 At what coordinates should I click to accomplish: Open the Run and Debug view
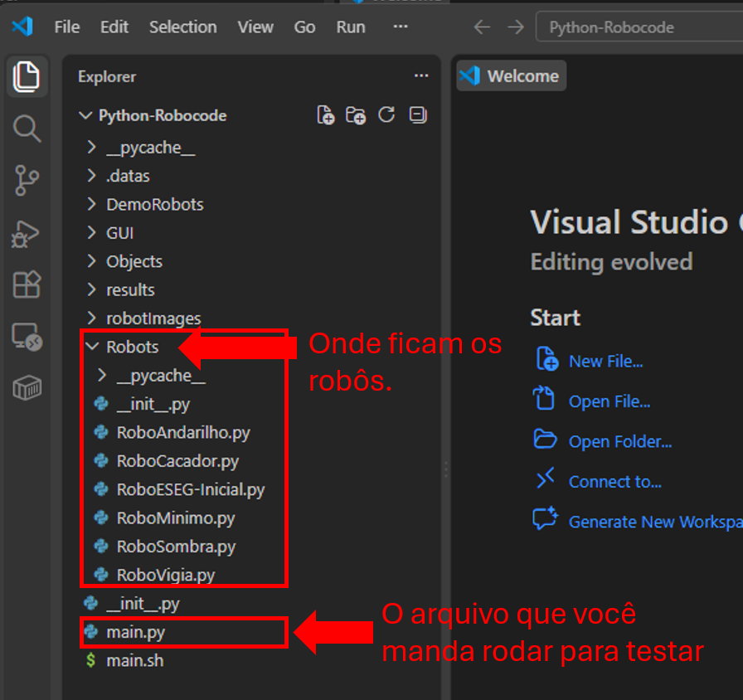[x=26, y=234]
